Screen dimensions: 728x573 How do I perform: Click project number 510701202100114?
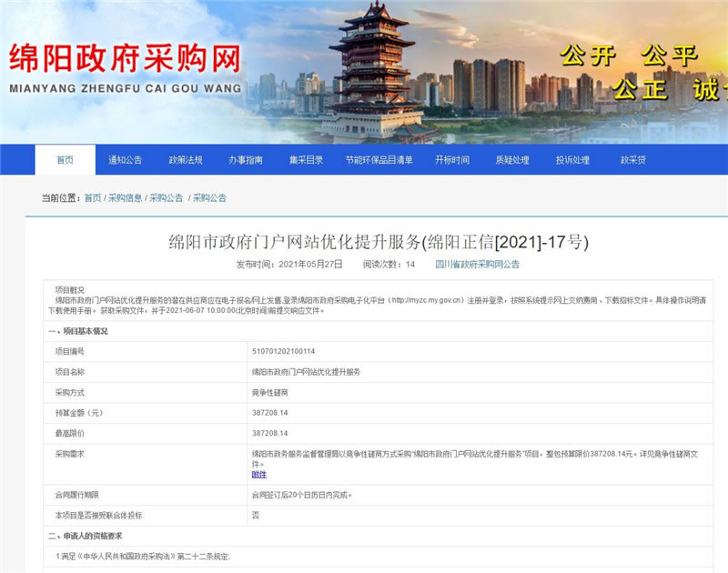coord(283,350)
